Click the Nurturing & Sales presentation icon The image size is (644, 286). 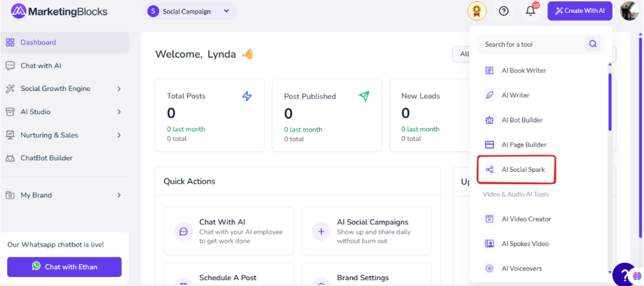point(10,135)
